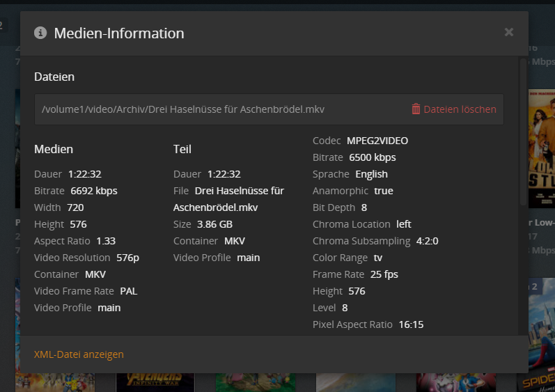The image size is (555, 392).
Task: Click the file path of Aschenbrödel.mkv
Action: [x=183, y=109]
